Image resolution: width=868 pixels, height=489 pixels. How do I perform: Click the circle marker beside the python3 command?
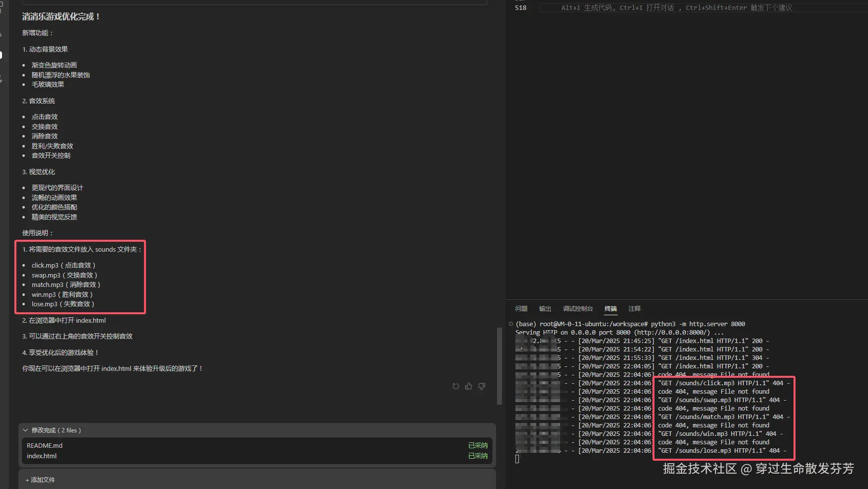(x=511, y=324)
